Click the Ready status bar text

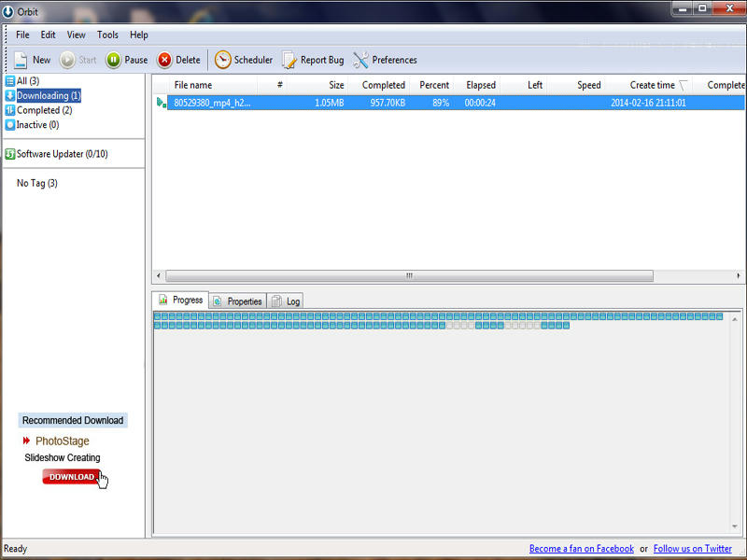15,549
